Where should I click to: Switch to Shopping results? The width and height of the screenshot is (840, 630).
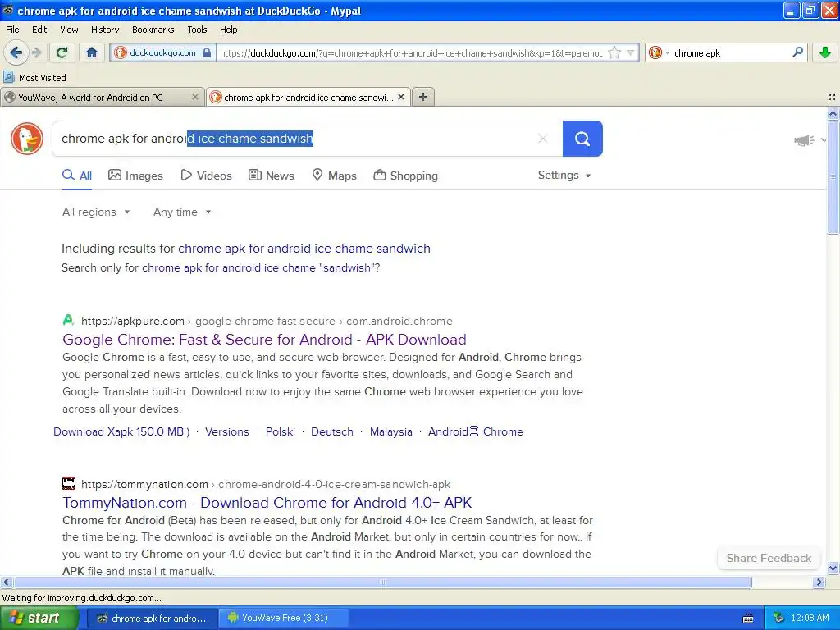point(405,176)
